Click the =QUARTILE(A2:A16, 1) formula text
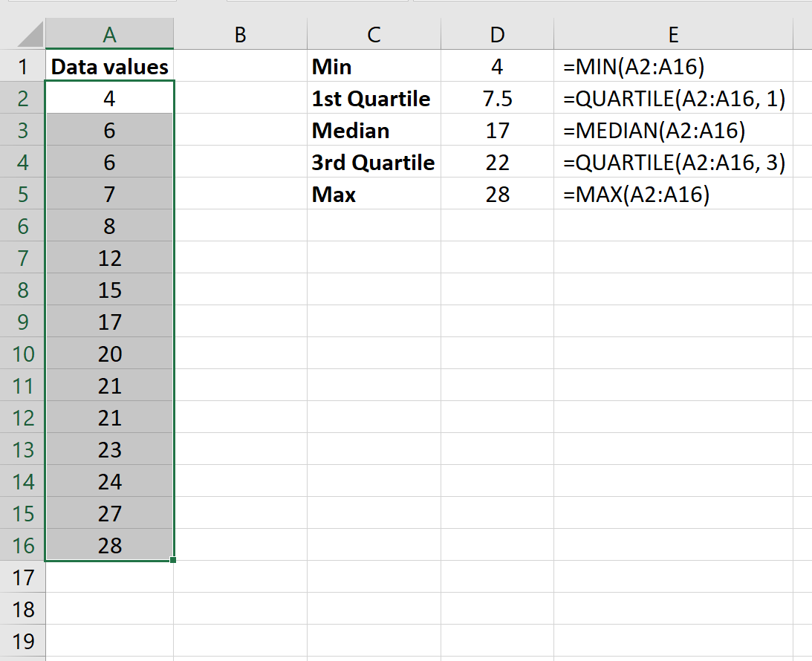Image resolution: width=812 pixels, height=661 pixels. click(x=675, y=99)
